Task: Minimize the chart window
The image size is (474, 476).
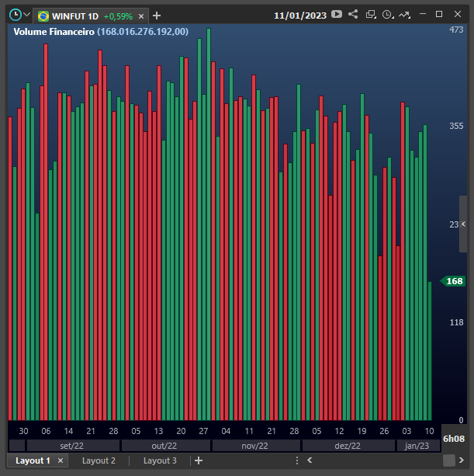Action: 423,14
